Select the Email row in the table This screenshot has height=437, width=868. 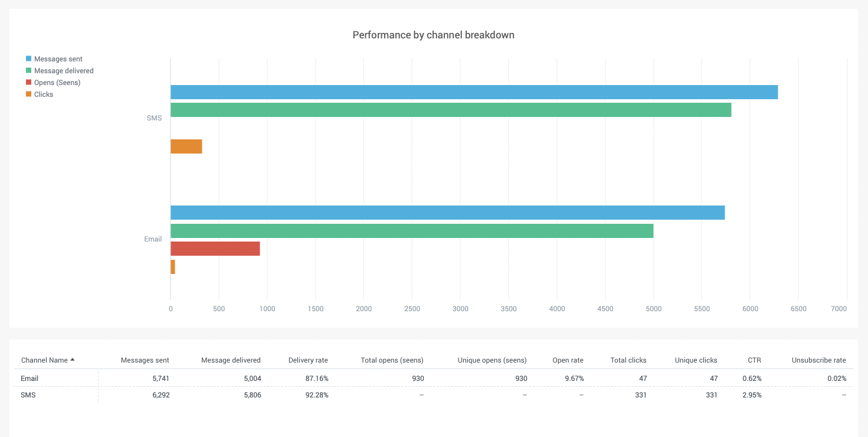(x=30, y=379)
